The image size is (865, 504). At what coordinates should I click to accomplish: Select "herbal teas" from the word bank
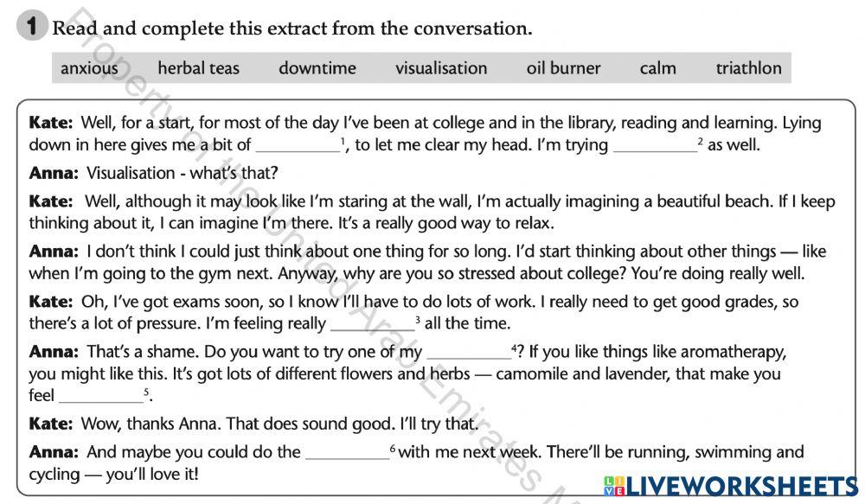pos(198,68)
